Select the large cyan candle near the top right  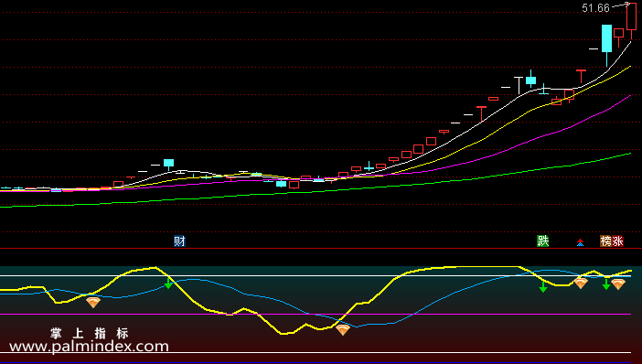pyautogui.click(x=606, y=38)
